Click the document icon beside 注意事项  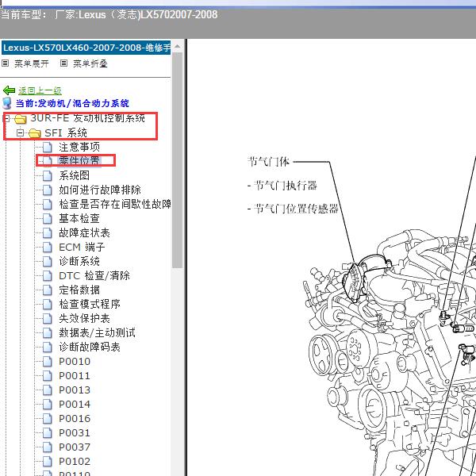[x=48, y=148]
